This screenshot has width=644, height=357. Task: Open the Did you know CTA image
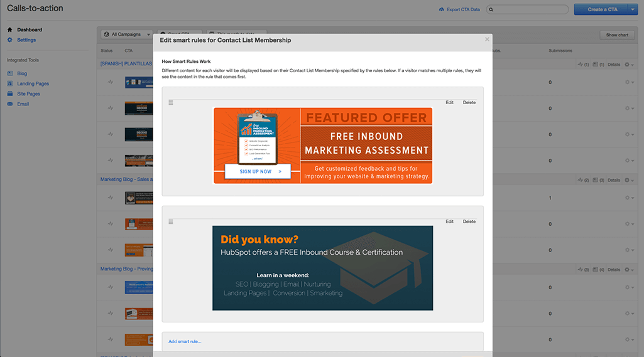(322, 268)
